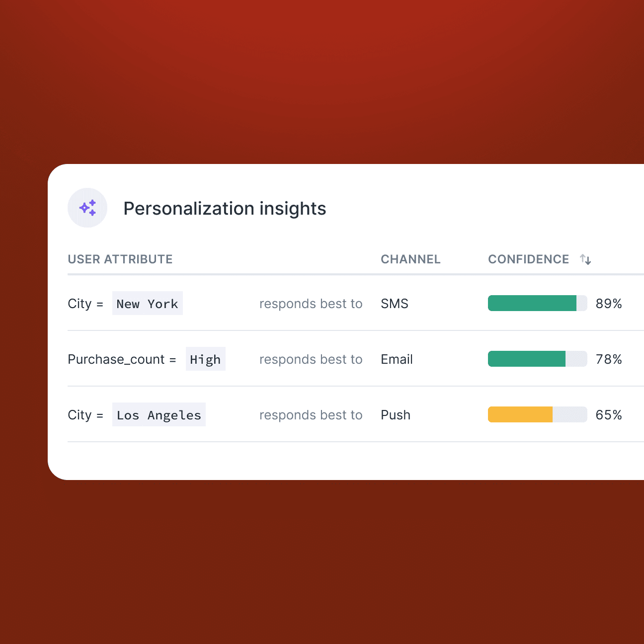Click the Personalization insights title
Screen dimensions: 644x644
click(225, 208)
